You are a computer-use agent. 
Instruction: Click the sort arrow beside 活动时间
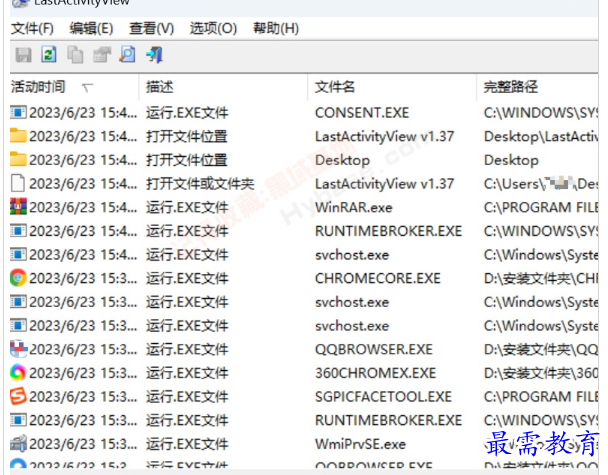(88, 88)
